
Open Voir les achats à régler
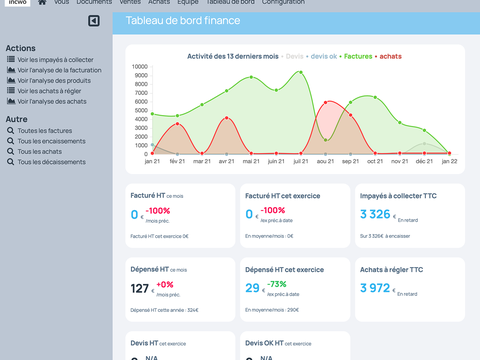pyautogui.click(x=49, y=91)
